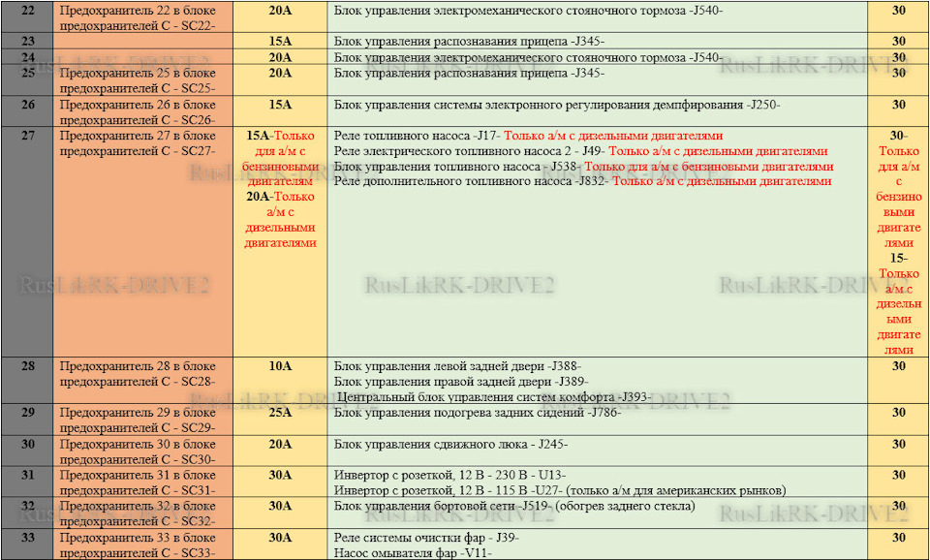Select the "Предохранитель 30 в блоке" fuse name cell

(143, 451)
